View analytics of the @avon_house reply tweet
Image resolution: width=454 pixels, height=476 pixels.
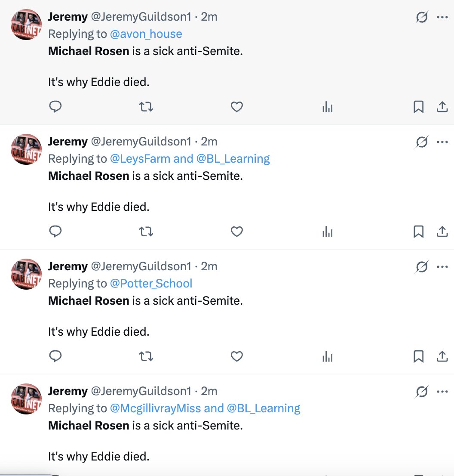(328, 107)
